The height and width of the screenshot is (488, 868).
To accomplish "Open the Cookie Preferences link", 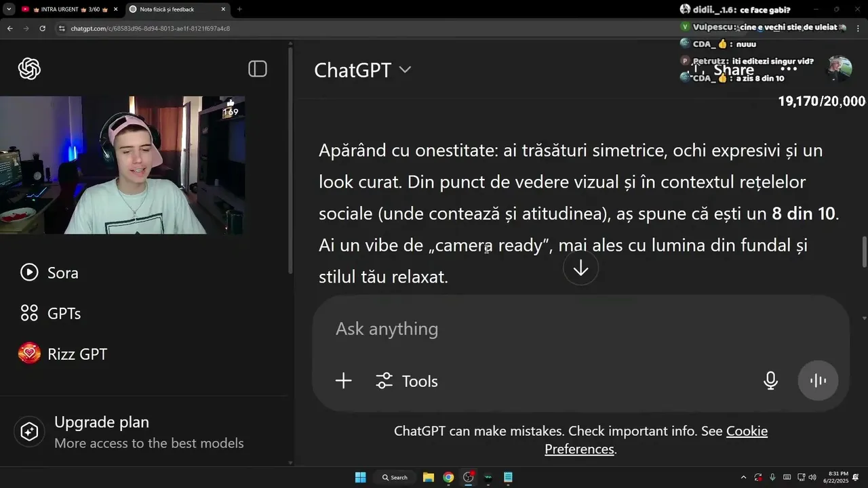I will point(656,440).
